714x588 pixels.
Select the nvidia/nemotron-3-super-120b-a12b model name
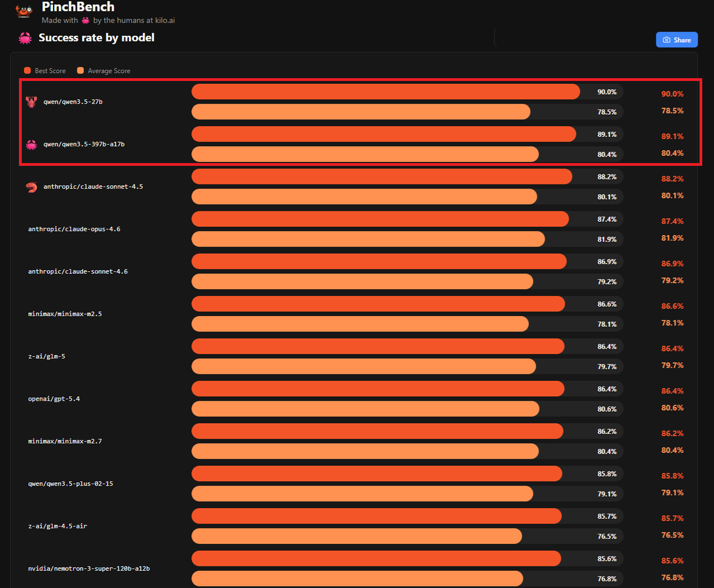tap(89, 569)
